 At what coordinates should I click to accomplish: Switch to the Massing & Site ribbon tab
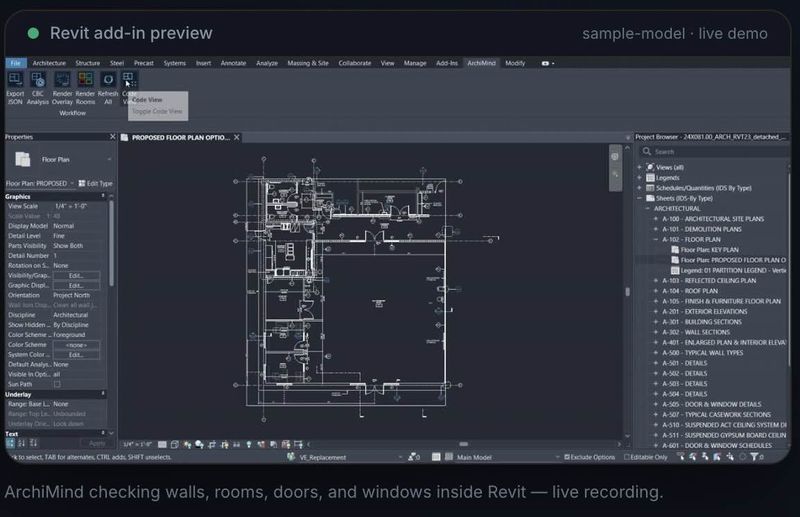pos(308,63)
